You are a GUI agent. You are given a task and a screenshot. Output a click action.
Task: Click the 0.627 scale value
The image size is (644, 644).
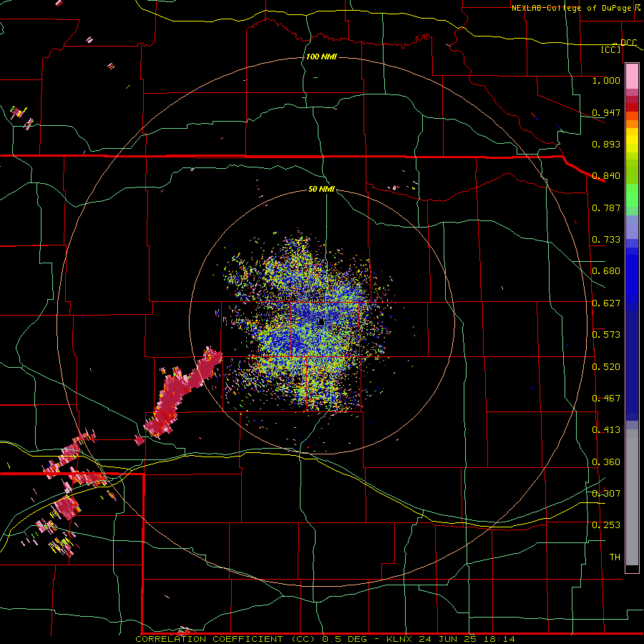click(x=606, y=303)
